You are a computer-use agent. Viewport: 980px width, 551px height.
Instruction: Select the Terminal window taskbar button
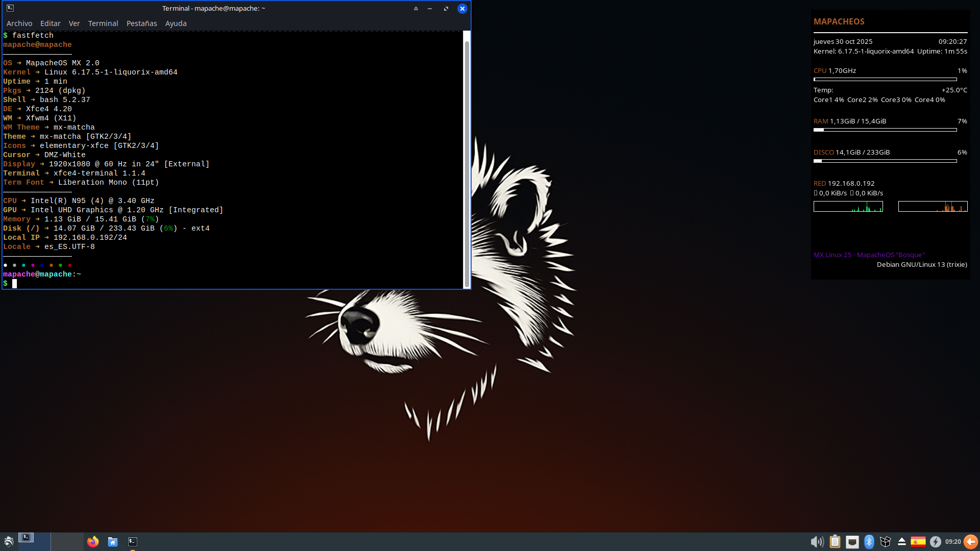coord(27,538)
